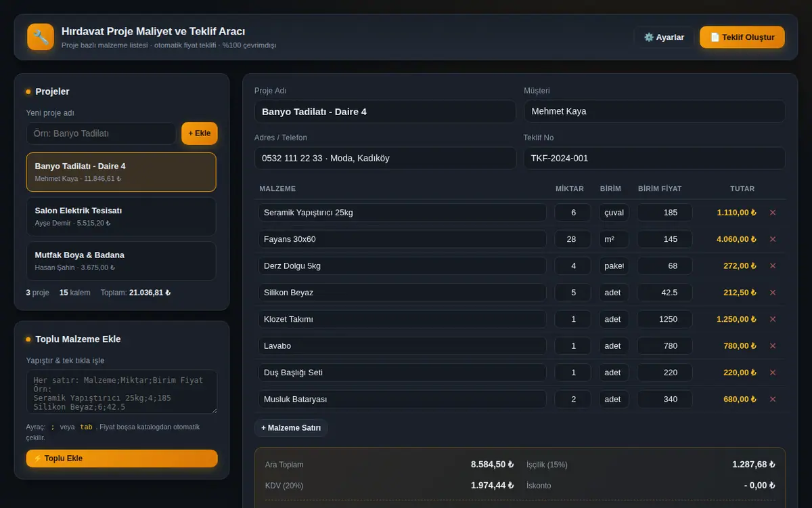Viewport: 812px width, 508px height.
Task: Click the Teklif Oluştur button
Action: point(742,37)
